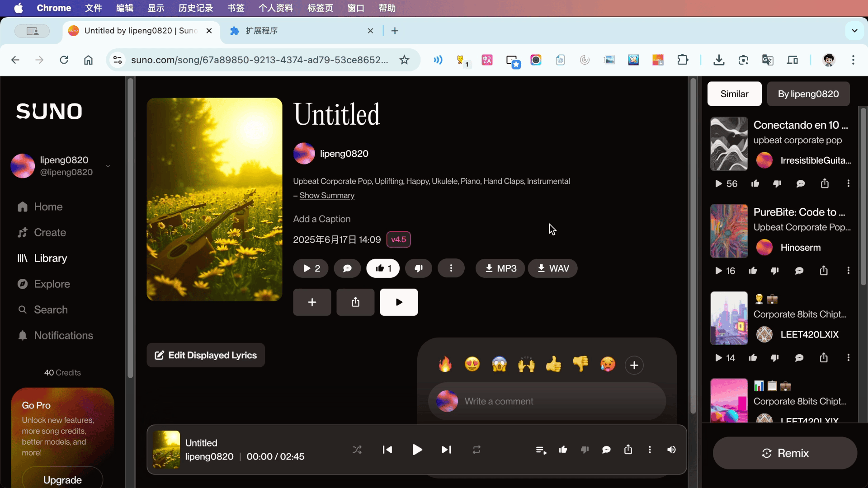React with the heart-eyes emoji

point(472,364)
